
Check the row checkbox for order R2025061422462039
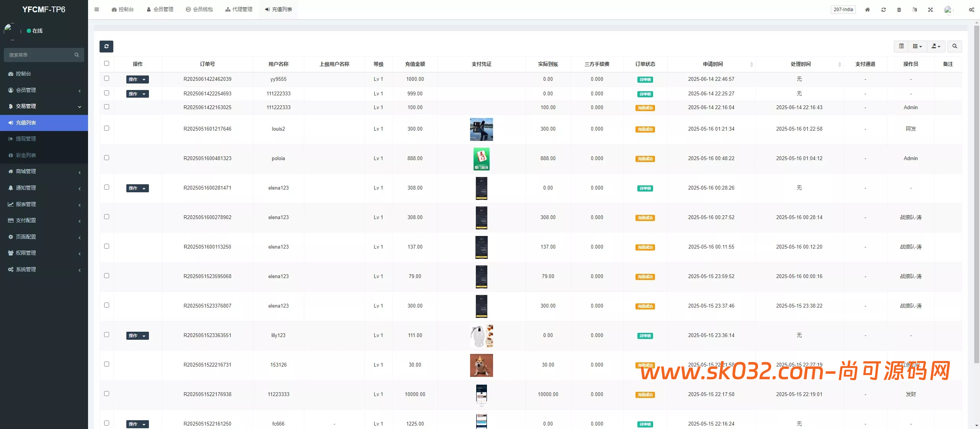coord(106,78)
